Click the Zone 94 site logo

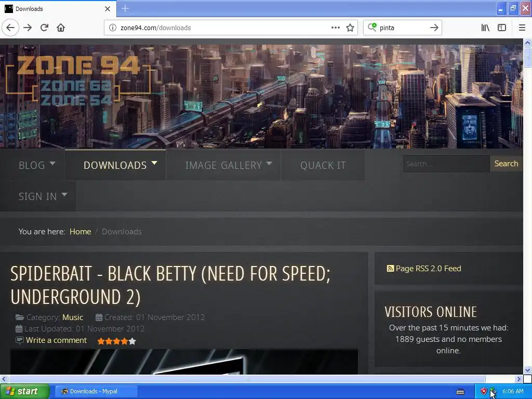tap(79, 79)
